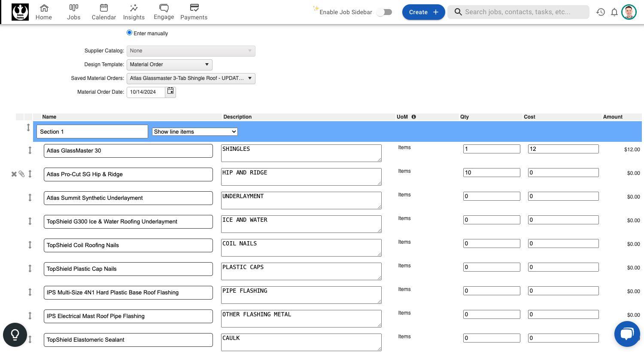Toggle the Enable Job Sidebar switch

pyautogui.click(x=384, y=12)
